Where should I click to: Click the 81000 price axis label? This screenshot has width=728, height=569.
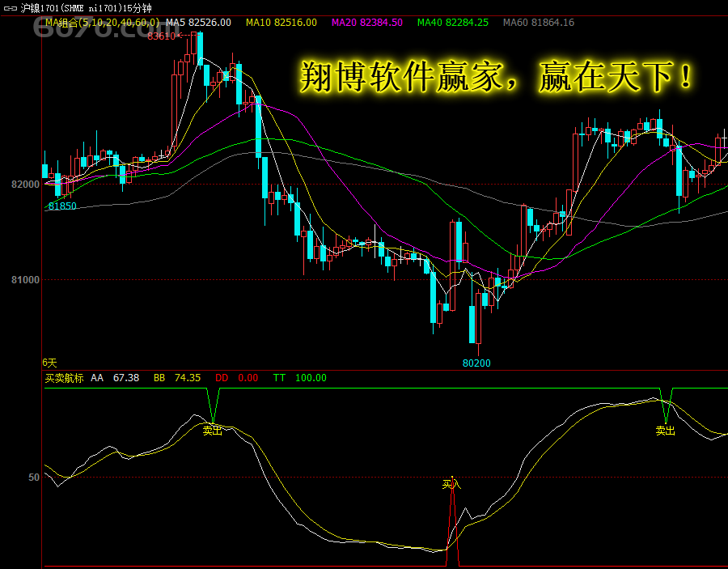click(x=26, y=279)
